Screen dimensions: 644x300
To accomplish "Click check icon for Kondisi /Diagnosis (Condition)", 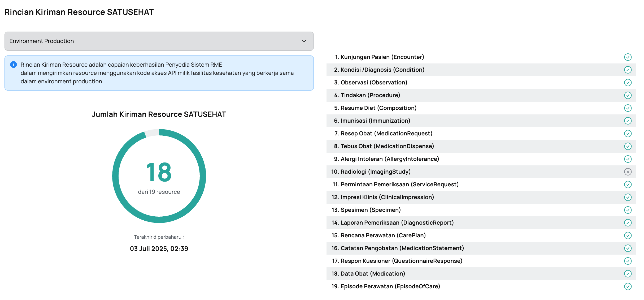I will click(x=628, y=70).
